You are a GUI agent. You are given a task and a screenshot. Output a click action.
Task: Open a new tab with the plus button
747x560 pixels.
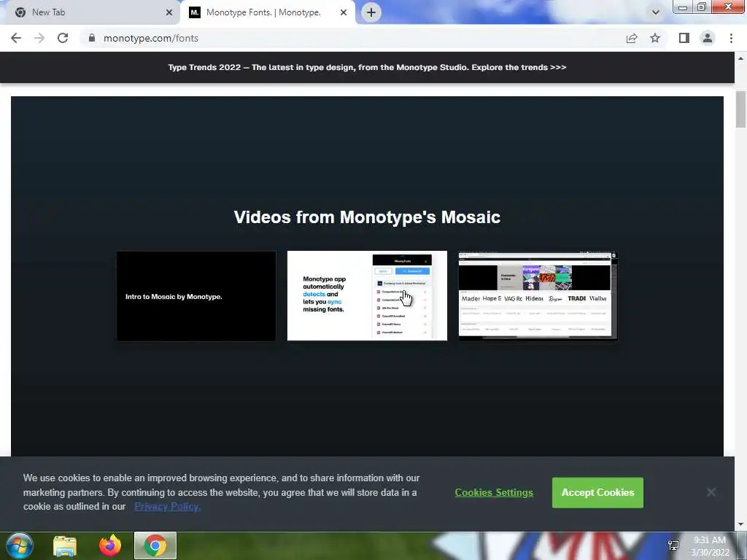pos(371,12)
